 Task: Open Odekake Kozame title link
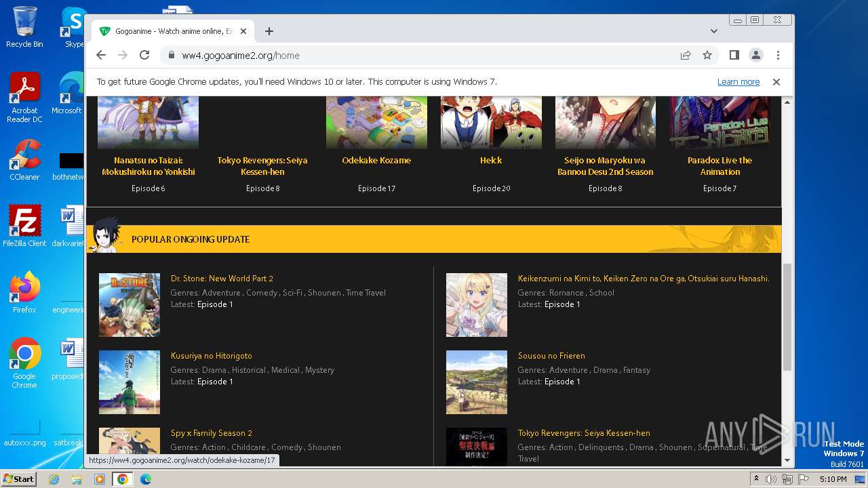[x=376, y=161]
